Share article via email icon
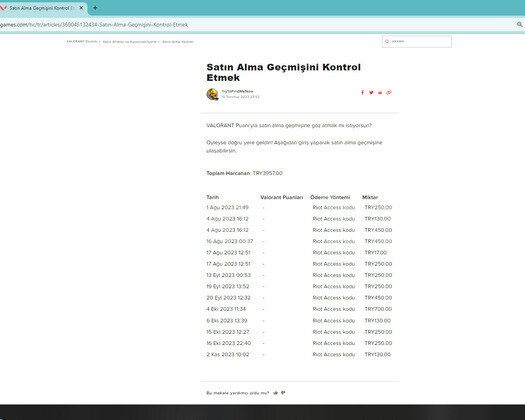This screenshot has width=525, height=420. pos(380,93)
